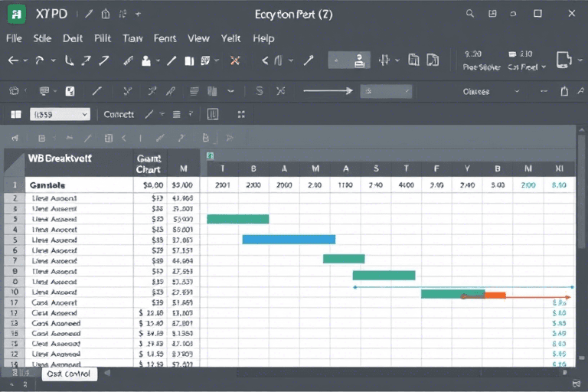The width and height of the screenshot is (588, 392).
Task: Switch to the Cost Control sheet tab
Action: (68, 374)
